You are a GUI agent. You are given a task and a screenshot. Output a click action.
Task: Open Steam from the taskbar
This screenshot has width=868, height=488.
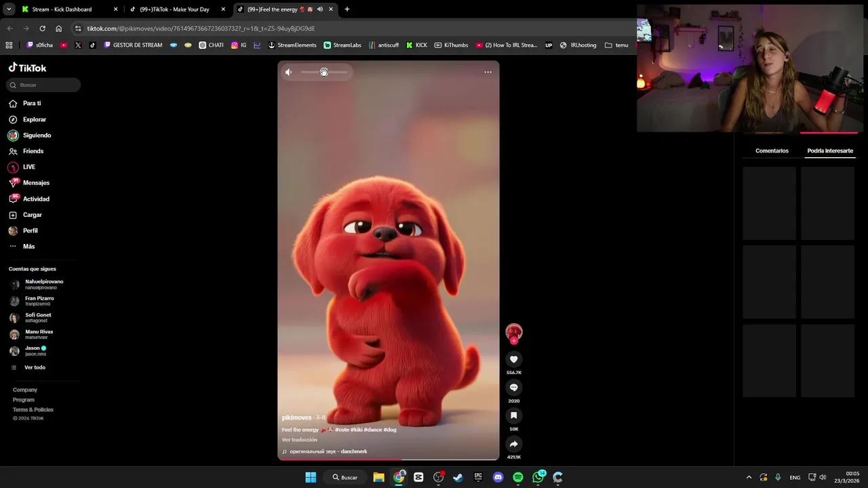pos(458,477)
